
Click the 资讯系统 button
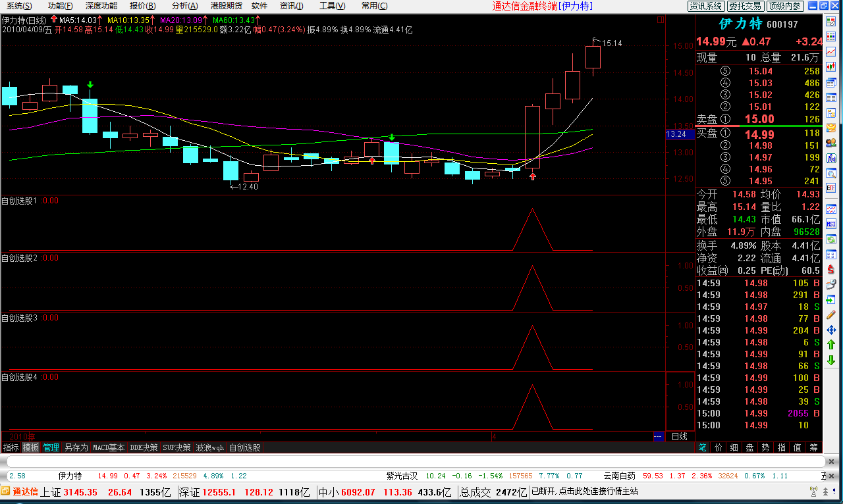pyautogui.click(x=706, y=6)
